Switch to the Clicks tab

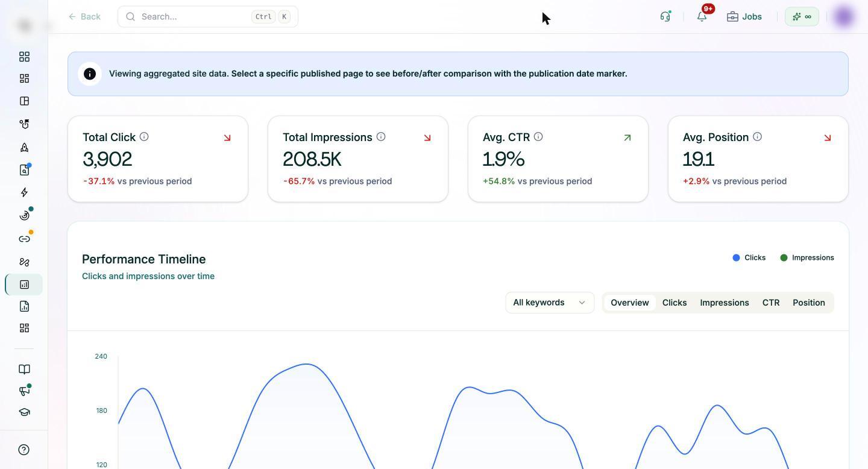click(x=675, y=303)
